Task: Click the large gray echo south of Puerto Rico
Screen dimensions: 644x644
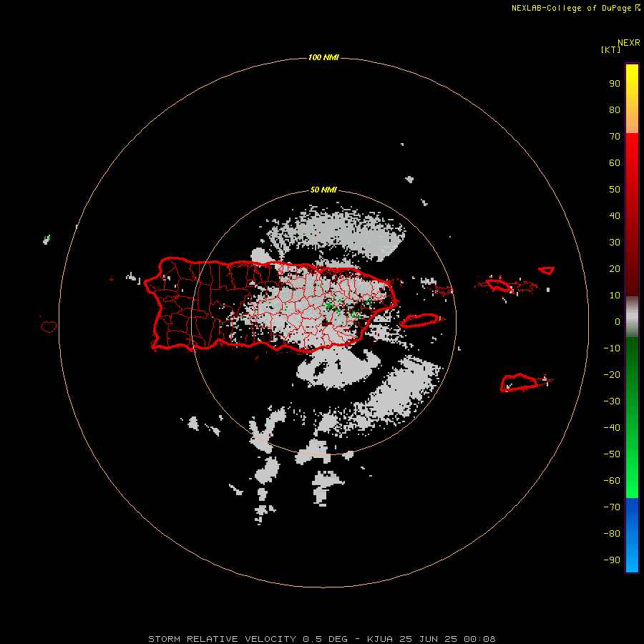Action: pyautogui.click(x=338, y=368)
